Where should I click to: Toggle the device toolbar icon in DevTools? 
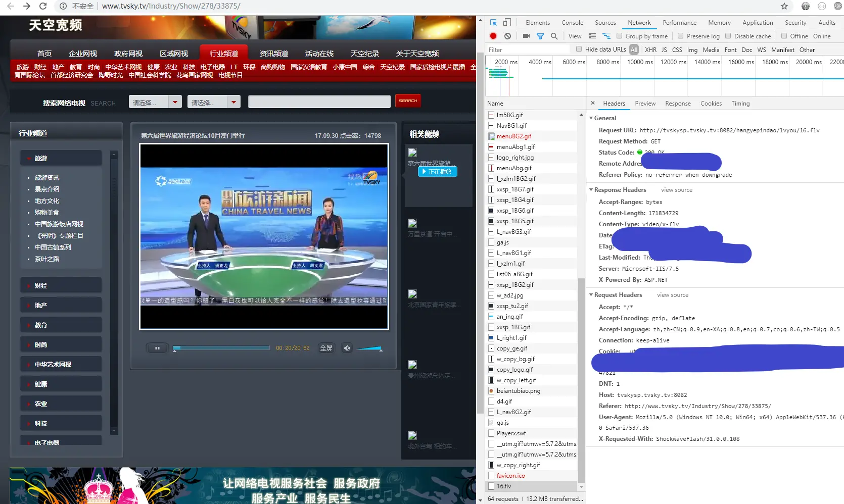[507, 22]
